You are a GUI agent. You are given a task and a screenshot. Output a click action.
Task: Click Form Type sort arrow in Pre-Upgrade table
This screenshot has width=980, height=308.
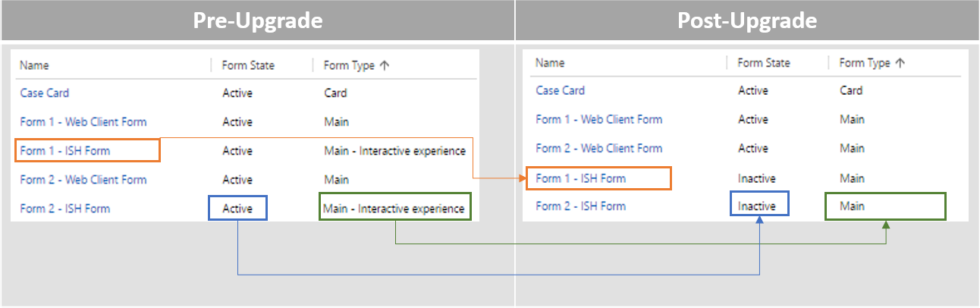click(385, 65)
